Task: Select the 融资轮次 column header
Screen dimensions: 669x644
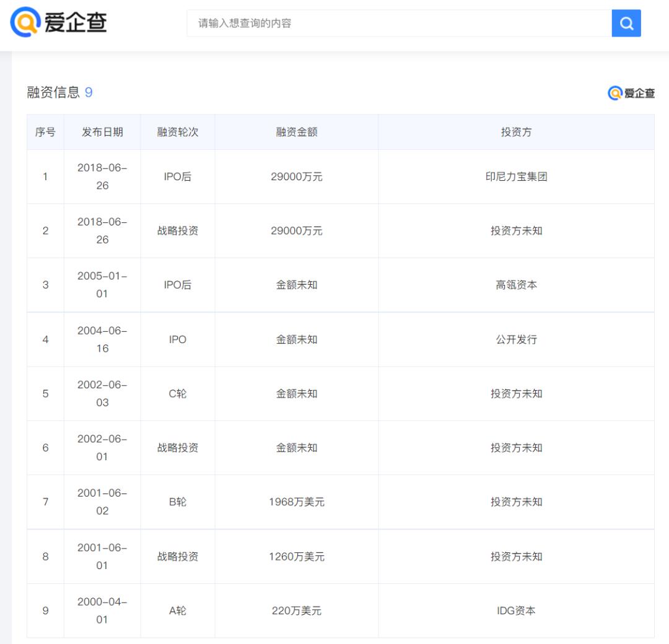Action: pyautogui.click(x=178, y=133)
